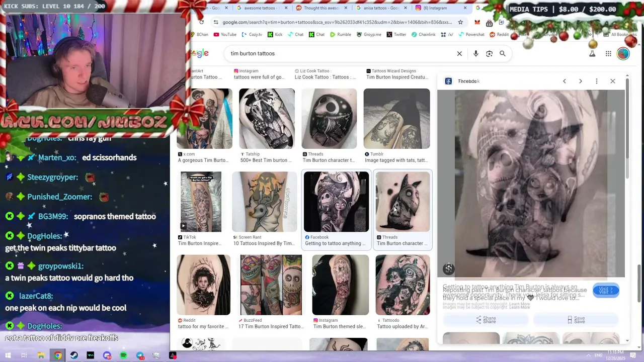The width and height of the screenshot is (644, 362).
Task: View site information icon in address bar
Action: click(215, 22)
